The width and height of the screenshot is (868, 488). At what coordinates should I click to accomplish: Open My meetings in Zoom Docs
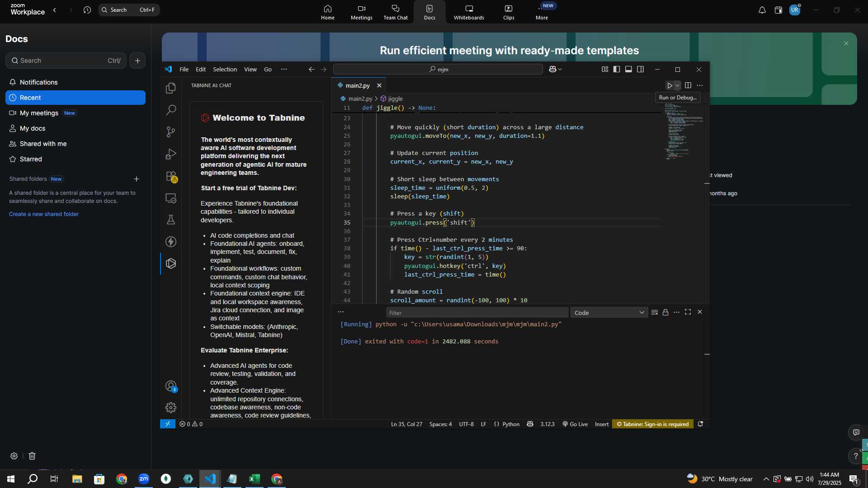click(x=75, y=113)
